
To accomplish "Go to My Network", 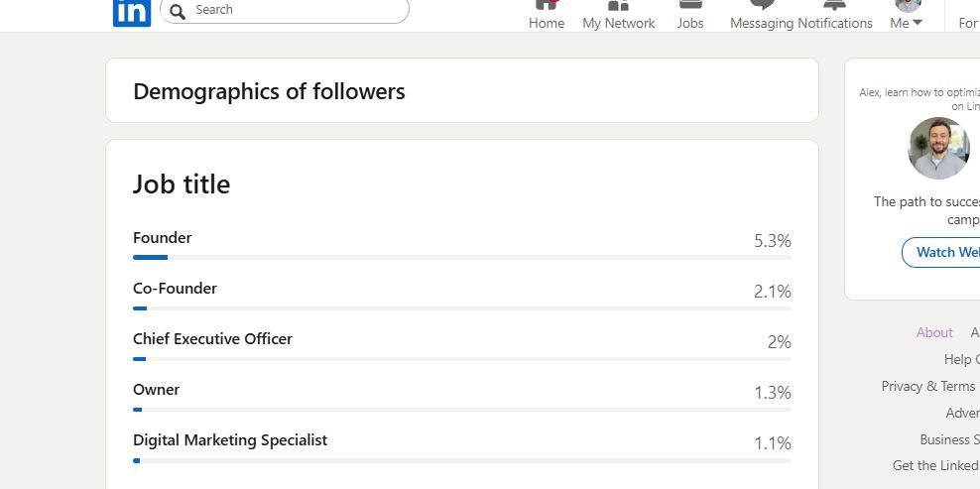I will pos(619,16).
